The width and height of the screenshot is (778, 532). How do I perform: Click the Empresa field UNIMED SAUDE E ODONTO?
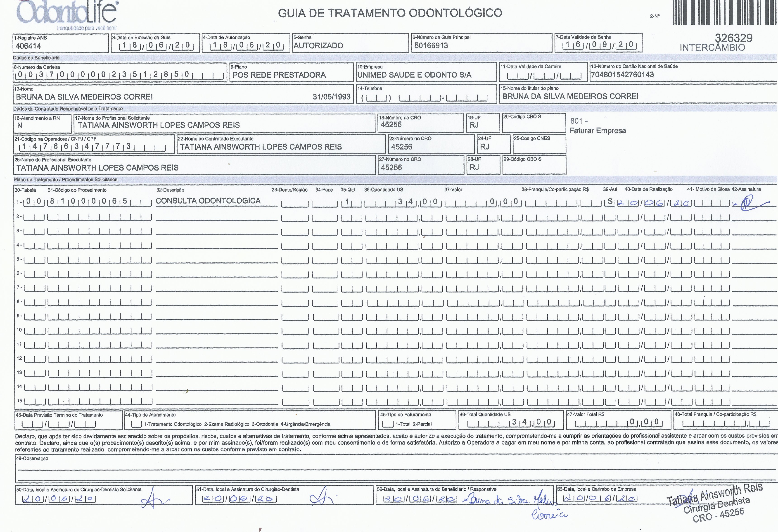click(x=414, y=75)
